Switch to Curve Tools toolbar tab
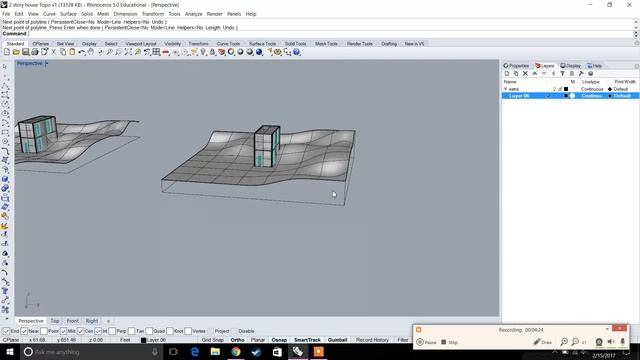Viewport: 640px width, 360px height. coord(228,44)
